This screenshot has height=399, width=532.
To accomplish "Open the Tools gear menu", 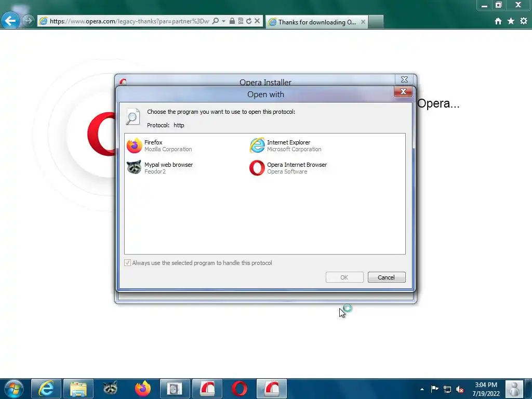I will coord(524,21).
